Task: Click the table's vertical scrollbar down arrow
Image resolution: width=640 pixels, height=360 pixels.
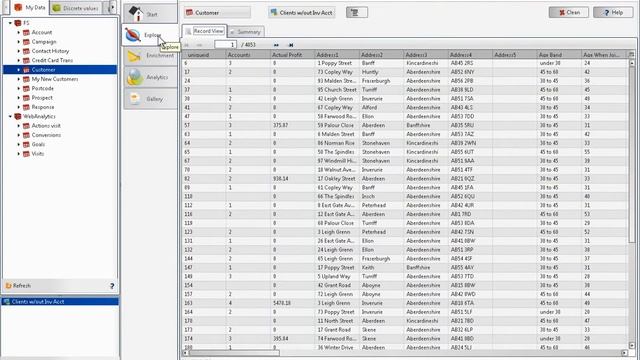Action: (x=632, y=346)
